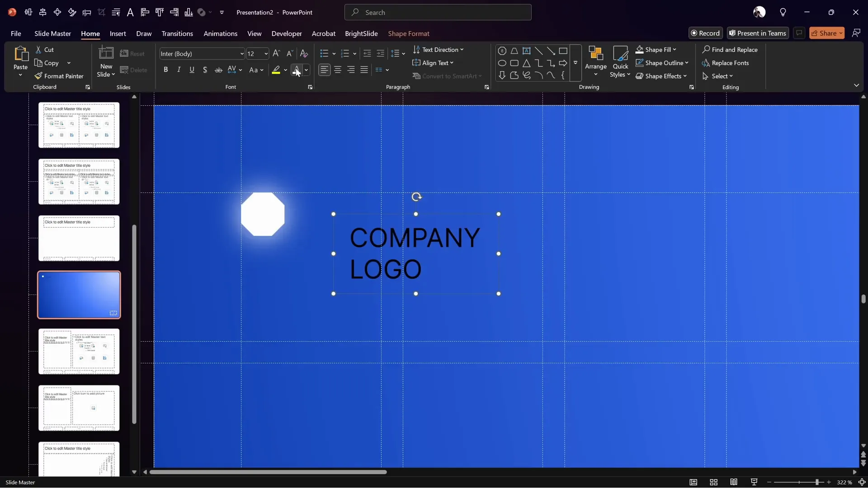868x488 pixels.
Task: Insert an Oval shape
Action: [x=502, y=63]
